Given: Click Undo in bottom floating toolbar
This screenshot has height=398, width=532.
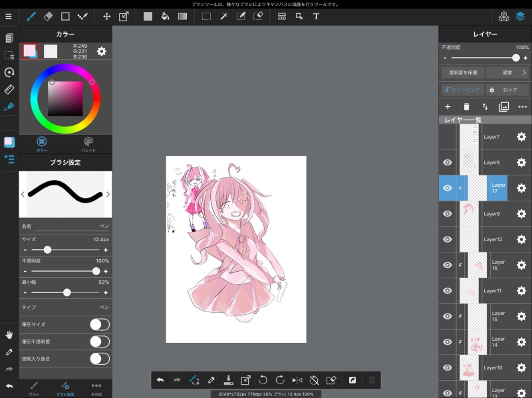Looking at the screenshot, I should [x=160, y=380].
